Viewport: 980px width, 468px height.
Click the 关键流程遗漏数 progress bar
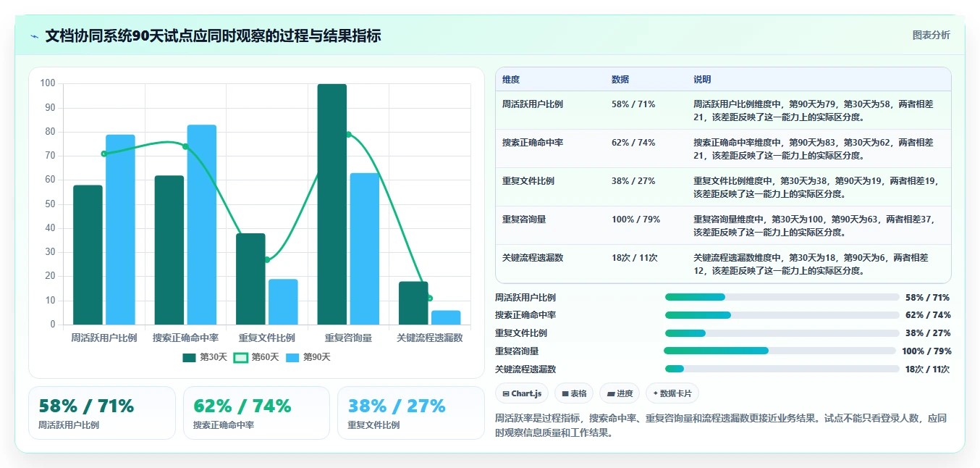782,369
